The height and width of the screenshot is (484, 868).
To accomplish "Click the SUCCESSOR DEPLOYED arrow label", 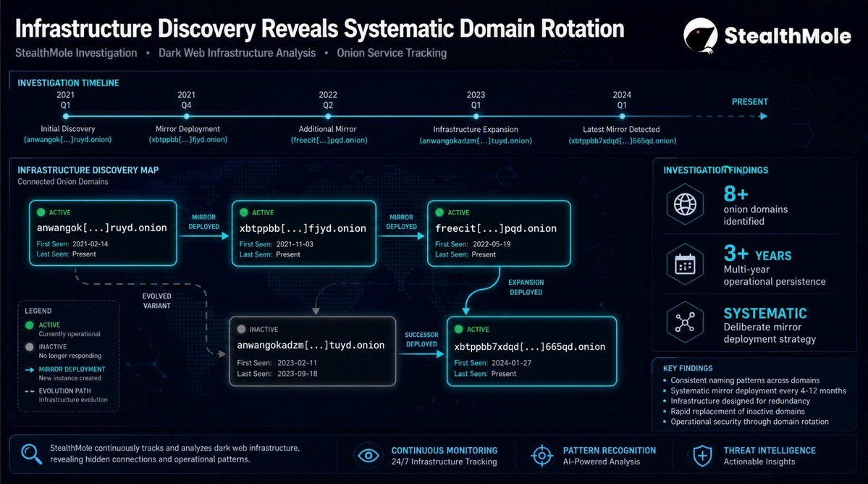I will [x=421, y=340].
